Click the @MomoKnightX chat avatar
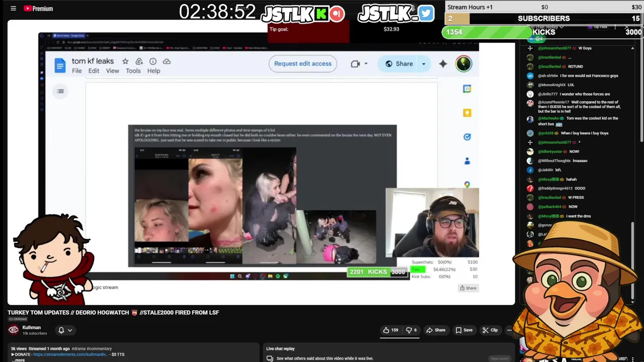 pyautogui.click(x=530, y=85)
